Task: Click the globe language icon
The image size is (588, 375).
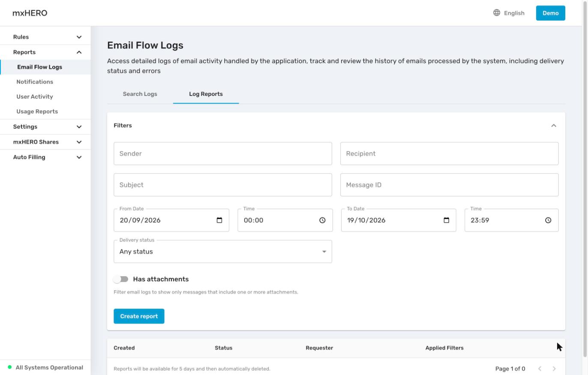Action: tap(497, 13)
